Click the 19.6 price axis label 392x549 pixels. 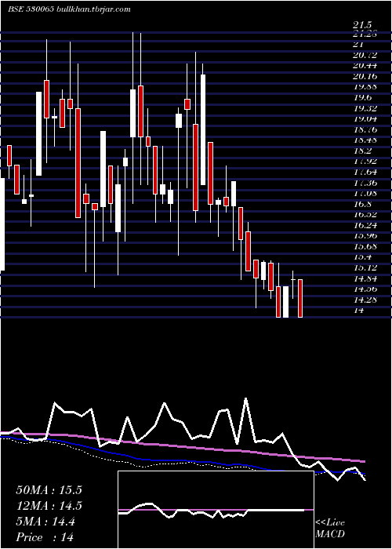pos(363,98)
